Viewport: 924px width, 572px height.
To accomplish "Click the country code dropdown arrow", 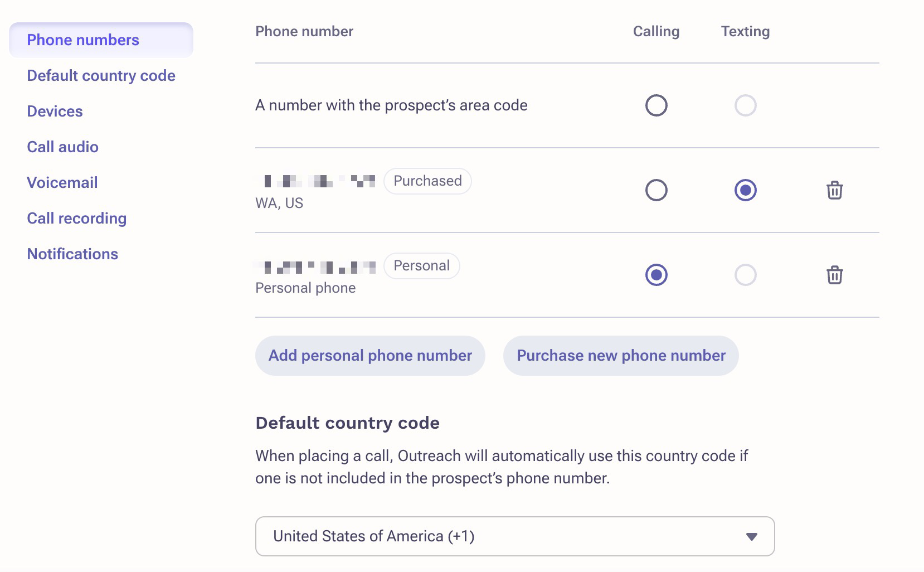I will pos(751,537).
